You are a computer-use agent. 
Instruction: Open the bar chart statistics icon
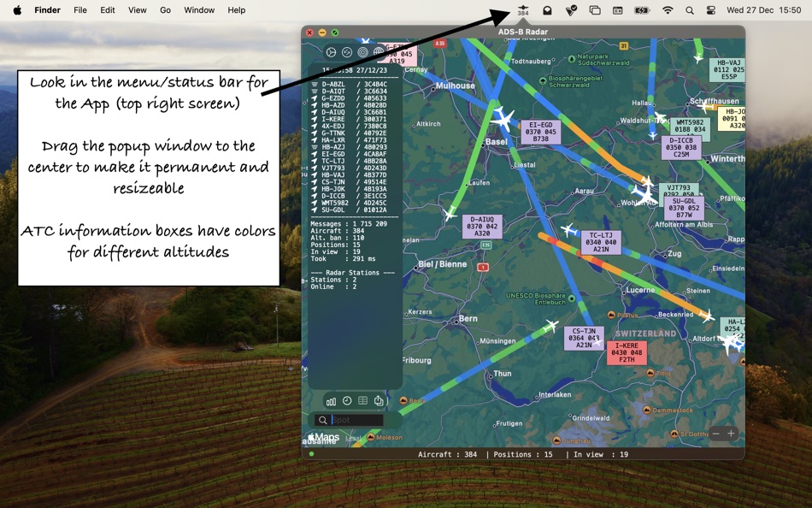point(332,401)
